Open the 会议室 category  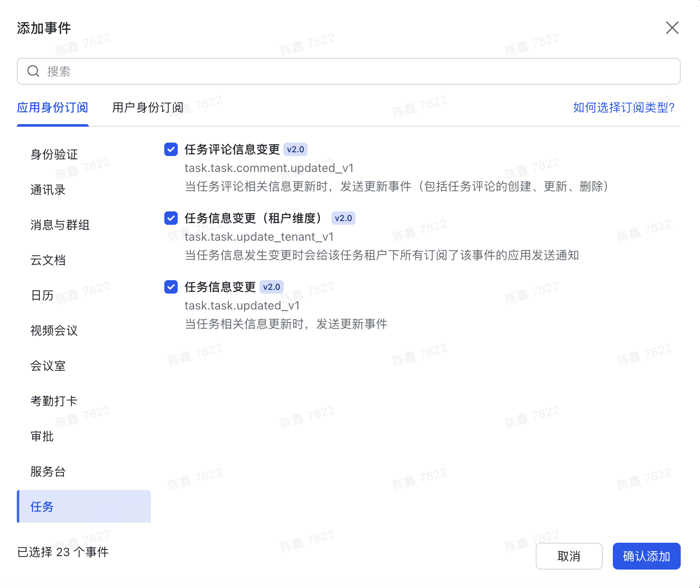click(48, 366)
